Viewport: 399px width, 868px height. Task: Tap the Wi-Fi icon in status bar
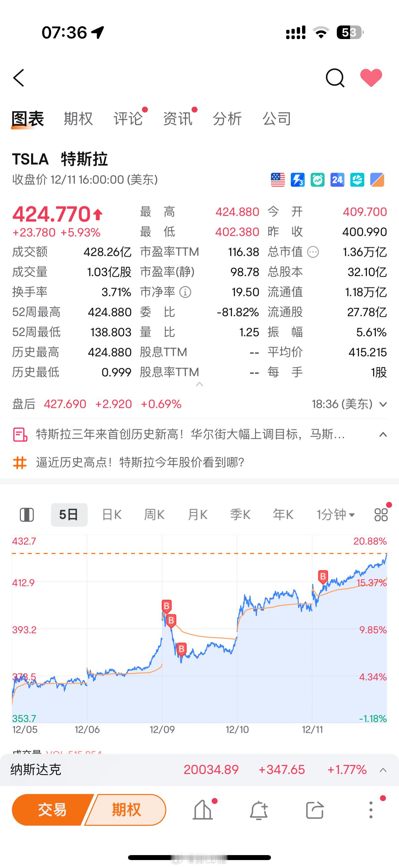(x=321, y=33)
